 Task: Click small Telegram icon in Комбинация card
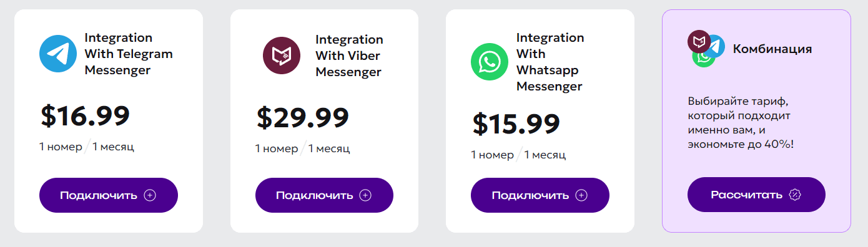715,46
